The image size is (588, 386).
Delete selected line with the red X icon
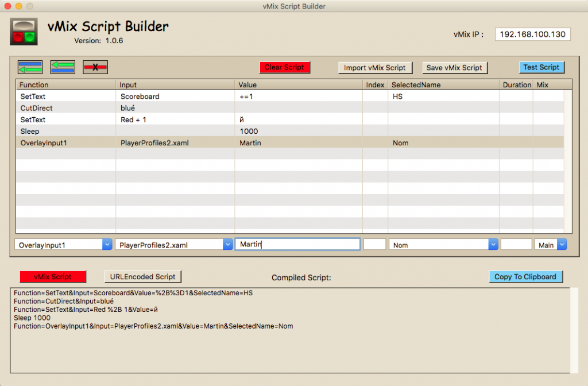coord(95,67)
